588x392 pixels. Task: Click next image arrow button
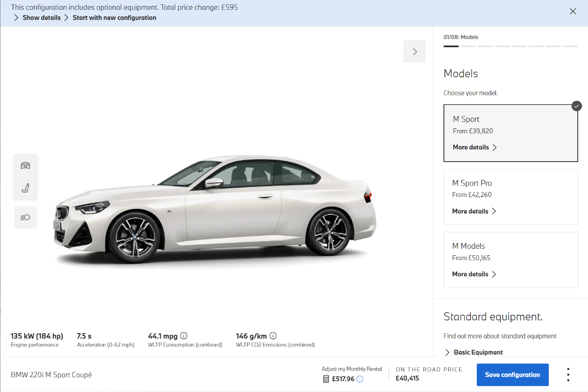click(415, 51)
